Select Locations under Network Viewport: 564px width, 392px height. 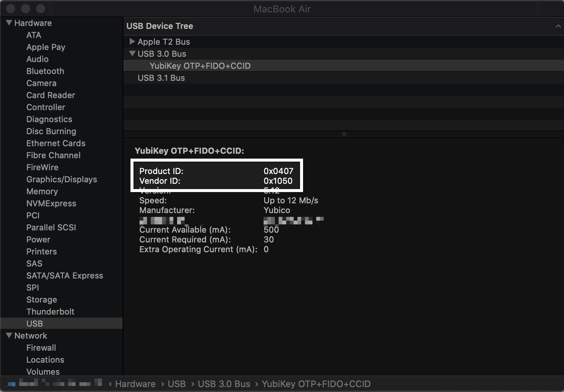click(x=45, y=360)
